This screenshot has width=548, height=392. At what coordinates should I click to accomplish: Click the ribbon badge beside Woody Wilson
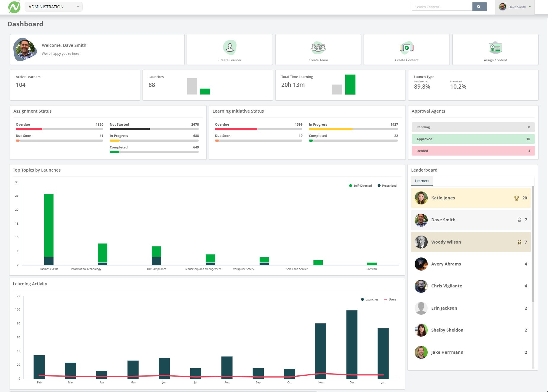point(519,242)
